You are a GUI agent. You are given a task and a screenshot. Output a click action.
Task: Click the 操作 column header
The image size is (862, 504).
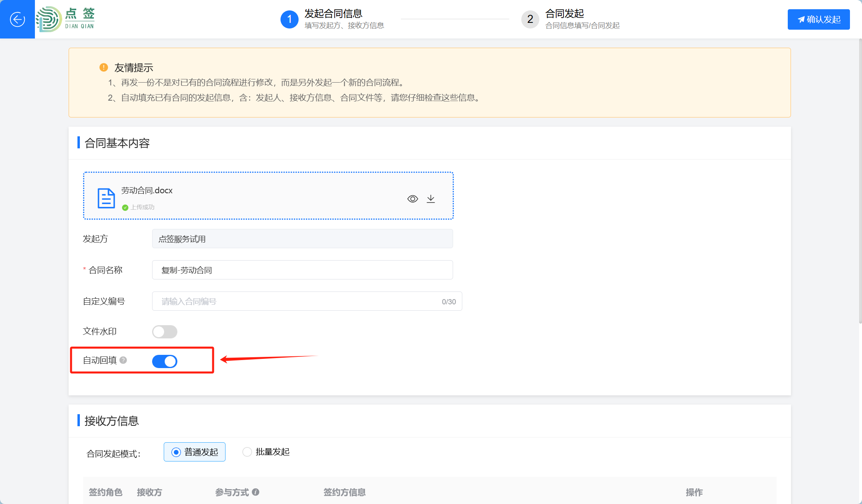tap(694, 492)
